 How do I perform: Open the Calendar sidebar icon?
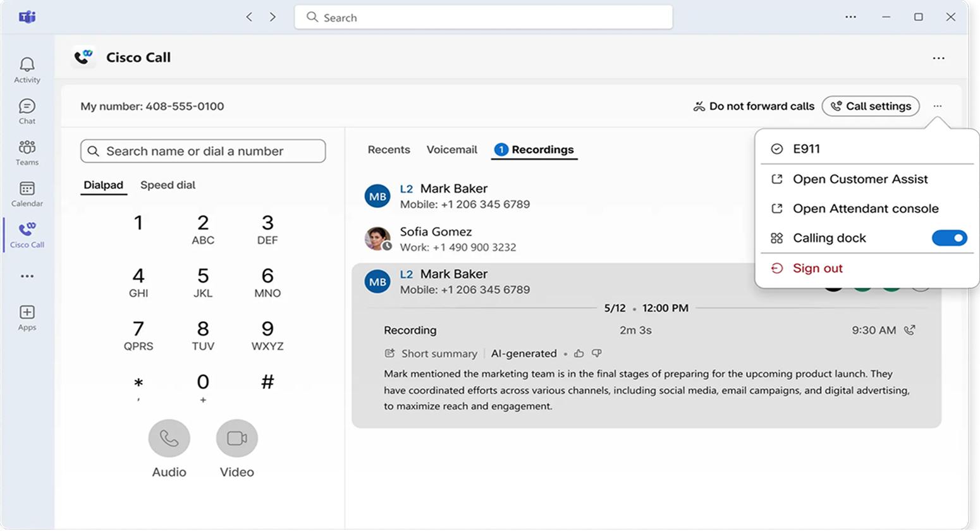[x=27, y=193]
